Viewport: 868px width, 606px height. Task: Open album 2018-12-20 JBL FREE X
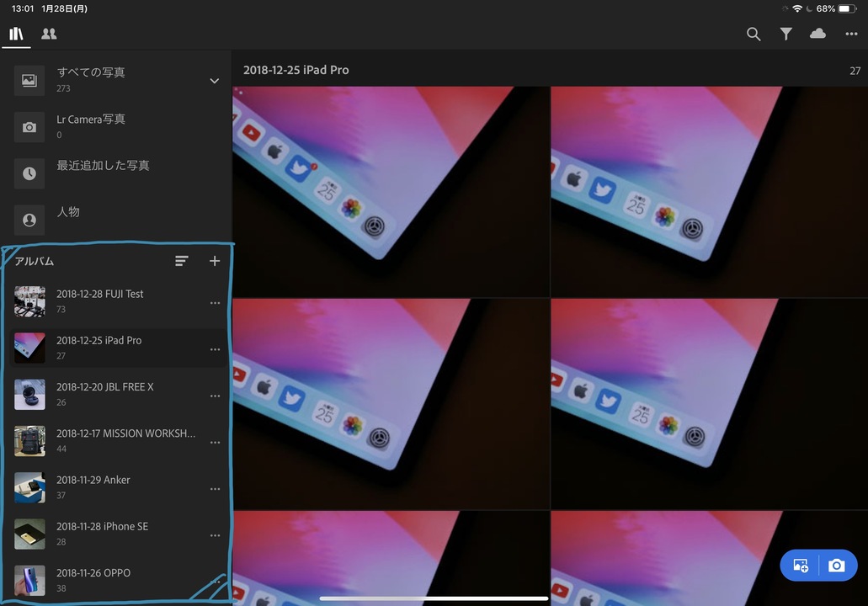click(x=117, y=395)
